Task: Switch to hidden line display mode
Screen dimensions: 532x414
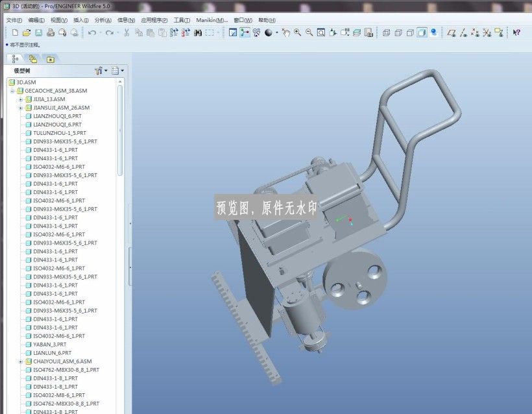Action: pos(398,32)
